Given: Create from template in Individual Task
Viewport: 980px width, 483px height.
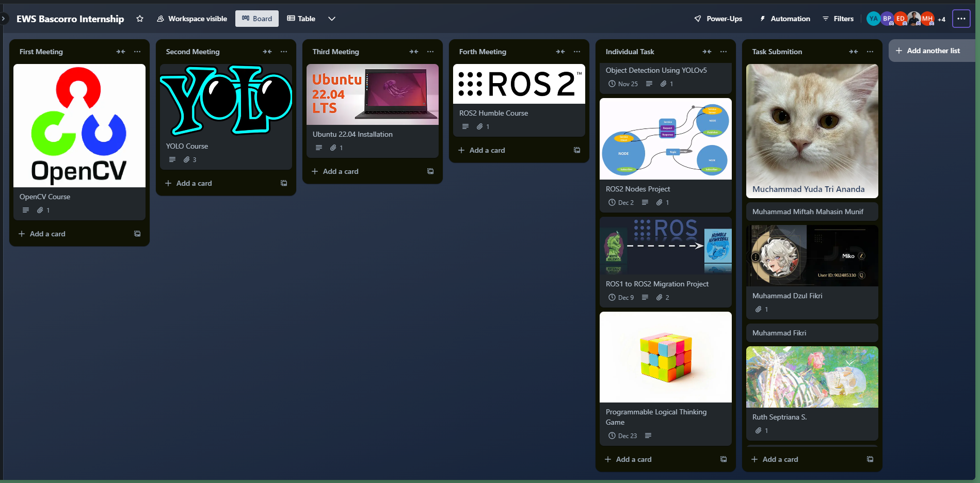Looking at the screenshot, I should (724, 459).
